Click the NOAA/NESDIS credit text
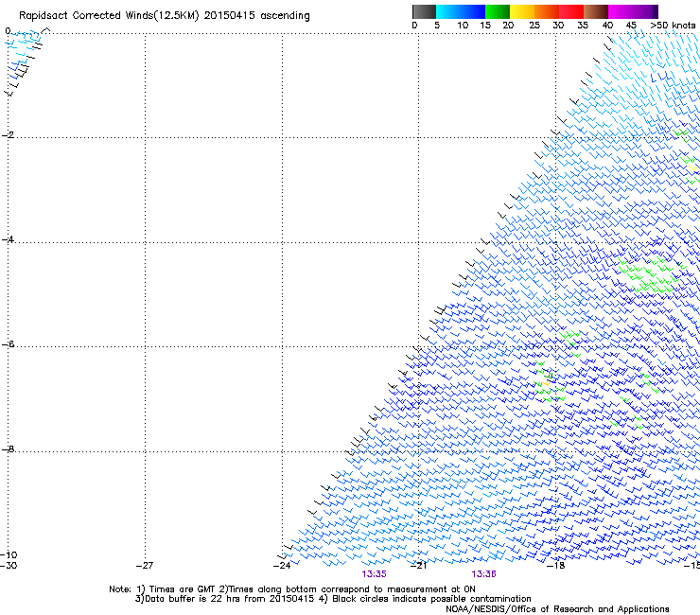 [x=557, y=609]
